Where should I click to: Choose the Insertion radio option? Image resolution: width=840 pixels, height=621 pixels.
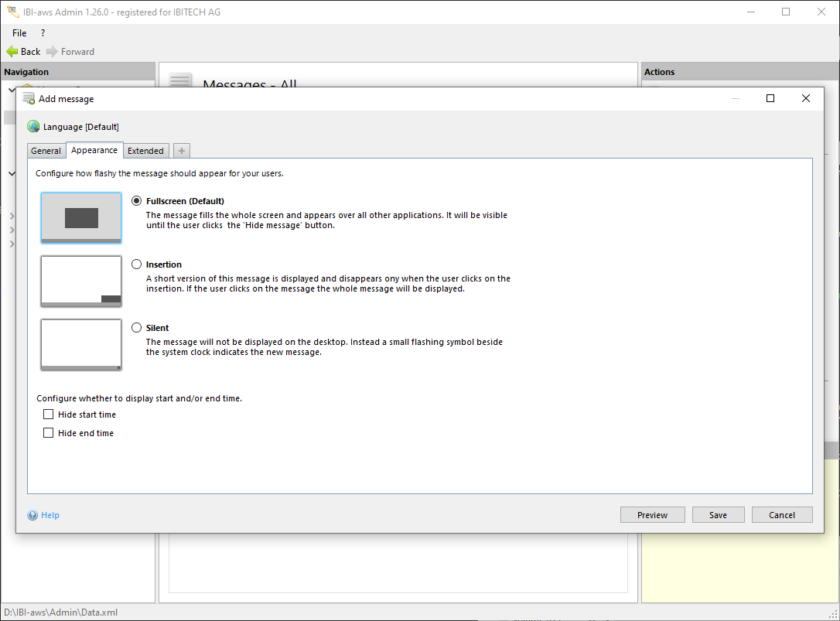point(137,264)
